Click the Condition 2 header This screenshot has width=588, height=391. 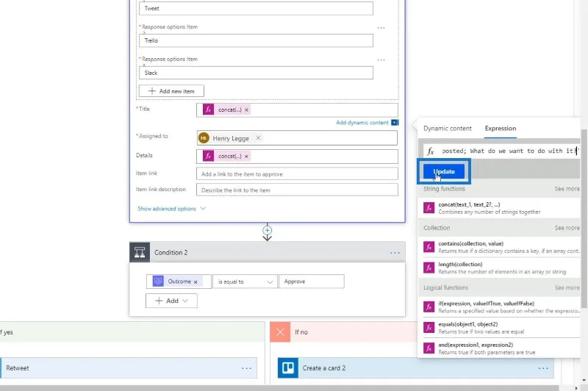(x=267, y=252)
